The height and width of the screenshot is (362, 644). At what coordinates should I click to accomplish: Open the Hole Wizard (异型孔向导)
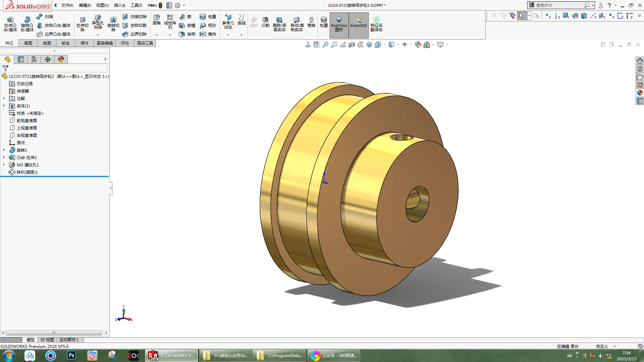click(98, 22)
